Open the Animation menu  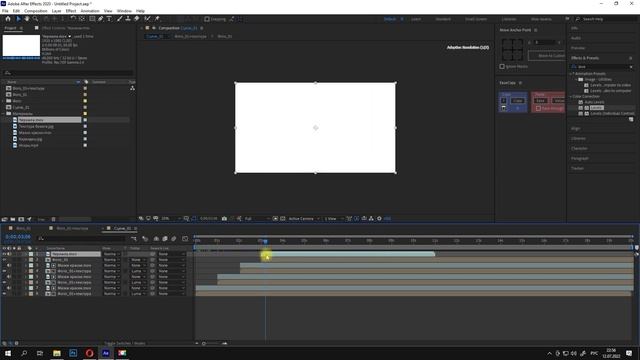point(90,11)
